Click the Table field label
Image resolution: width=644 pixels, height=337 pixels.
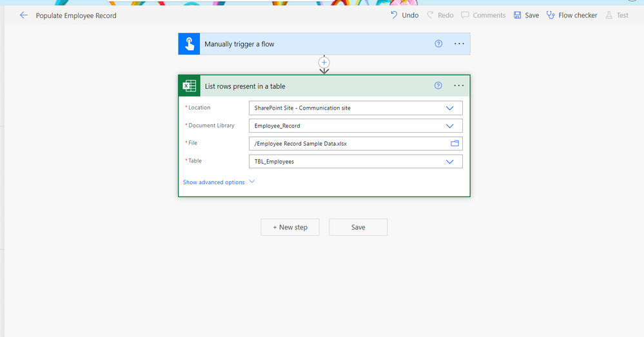[195, 161]
